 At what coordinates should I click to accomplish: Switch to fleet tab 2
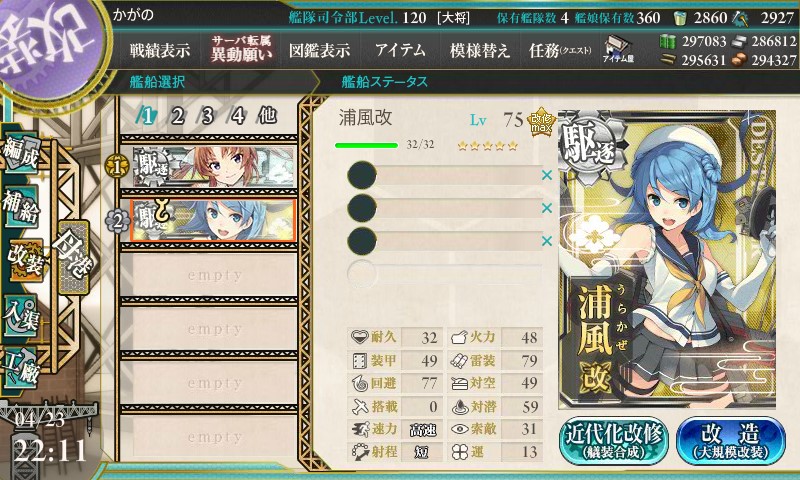pos(177,116)
